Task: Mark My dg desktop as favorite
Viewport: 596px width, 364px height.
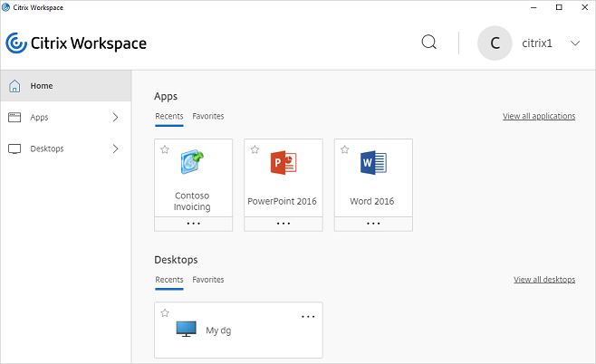Action: pos(165,312)
